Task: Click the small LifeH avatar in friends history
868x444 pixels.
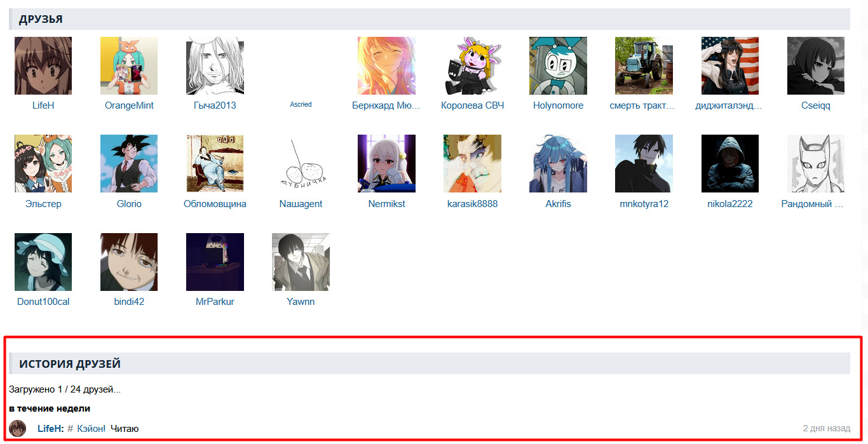Action: [x=18, y=429]
